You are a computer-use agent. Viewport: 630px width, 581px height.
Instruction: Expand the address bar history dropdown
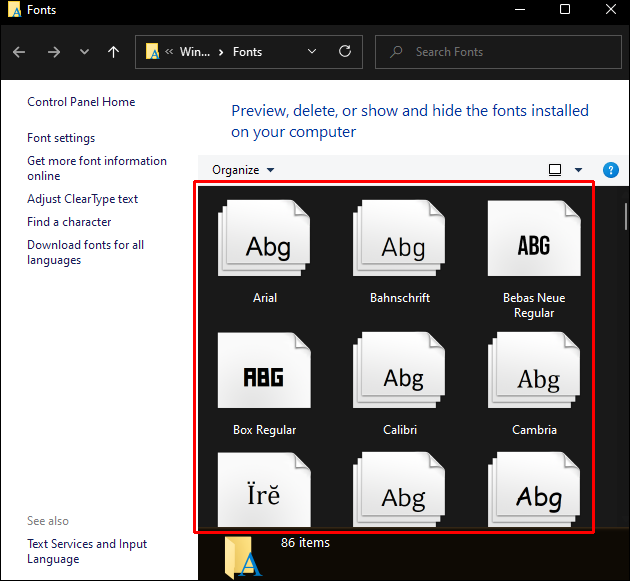[312, 52]
